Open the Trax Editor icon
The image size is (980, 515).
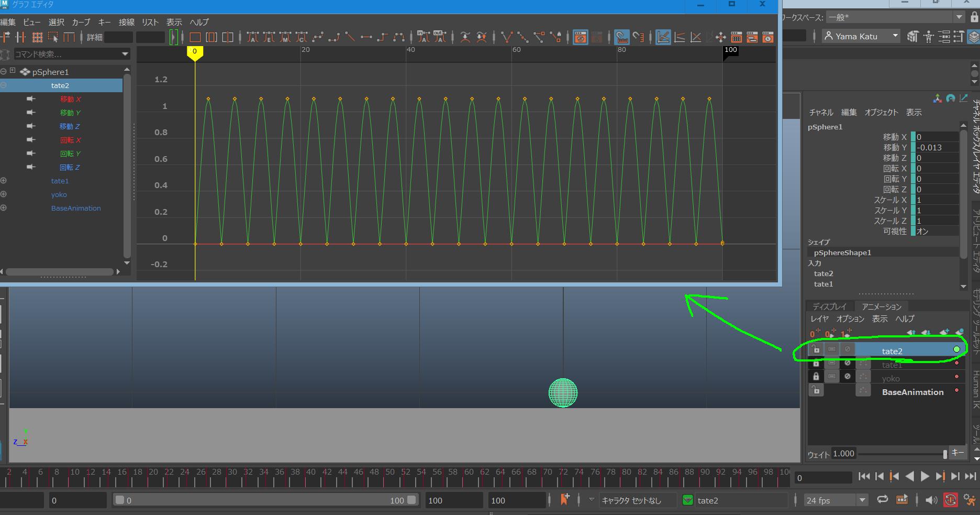[x=752, y=37]
